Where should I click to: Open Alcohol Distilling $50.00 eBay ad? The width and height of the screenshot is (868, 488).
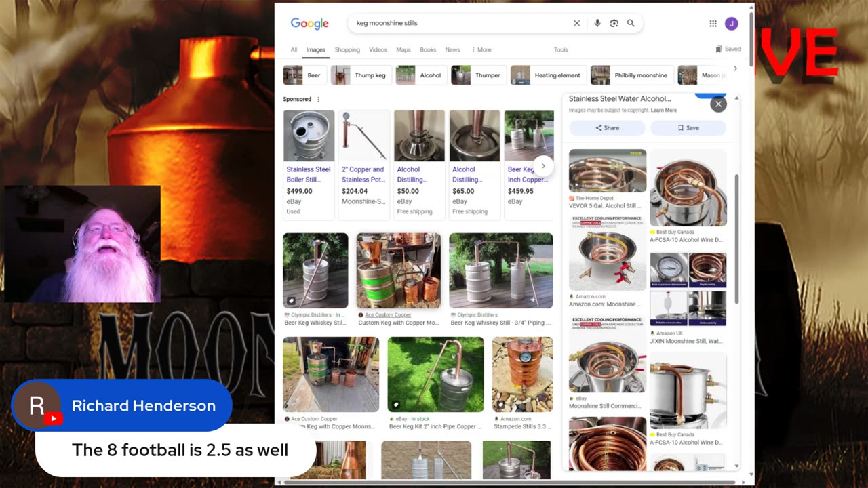(419, 165)
